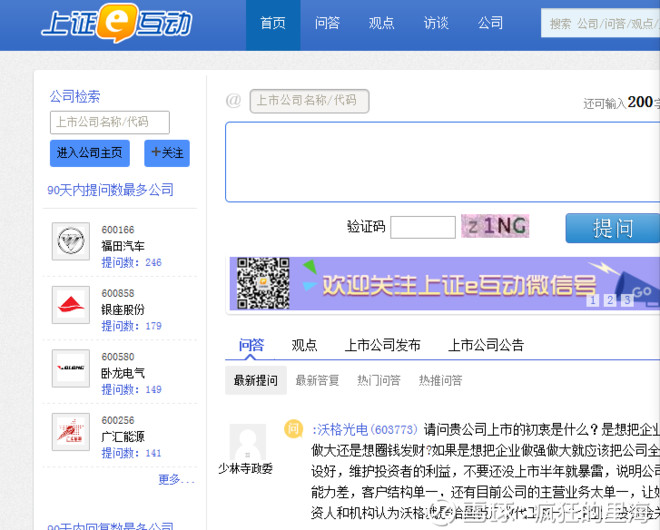Screen dimensions: 660x530
Task: Click 提问数: 179 count
Action: click(131, 326)
